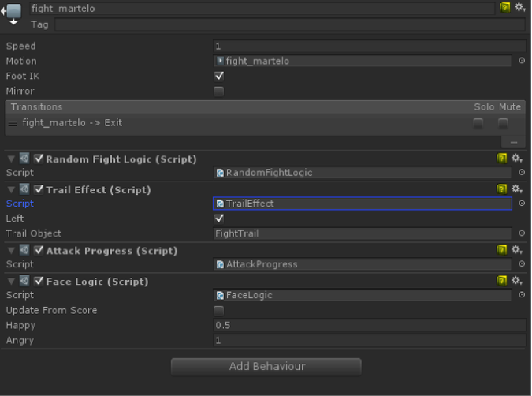
Task: Disable the Random Fight Logic behaviour checkbox
Action: tap(39, 159)
